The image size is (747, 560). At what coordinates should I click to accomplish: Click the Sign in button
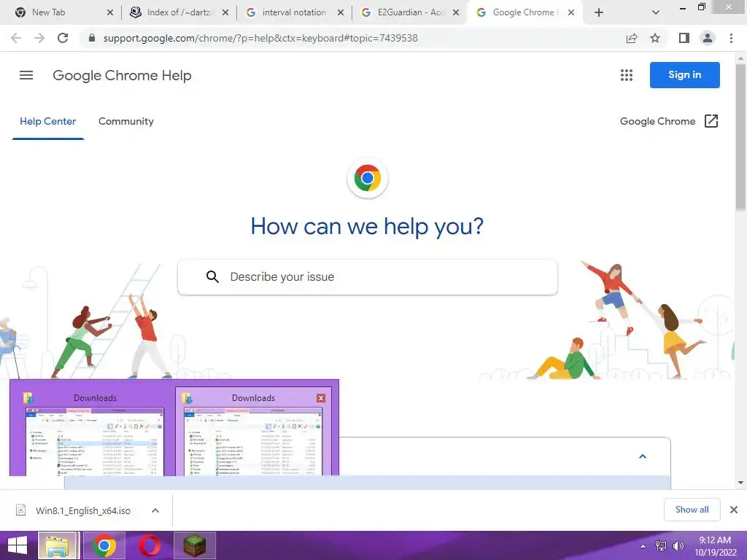tap(684, 75)
